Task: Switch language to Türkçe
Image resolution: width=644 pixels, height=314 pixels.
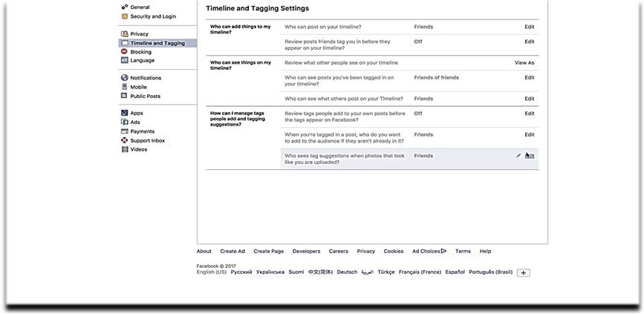Action: [386, 272]
